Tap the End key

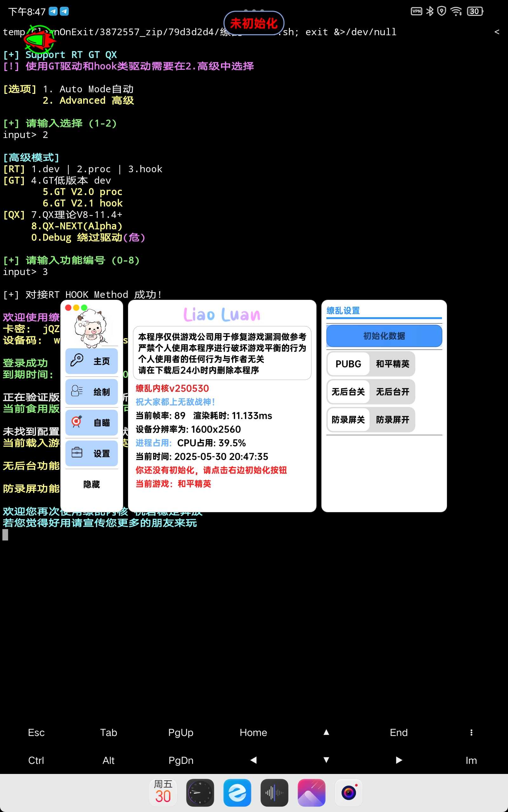(x=399, y=732)
